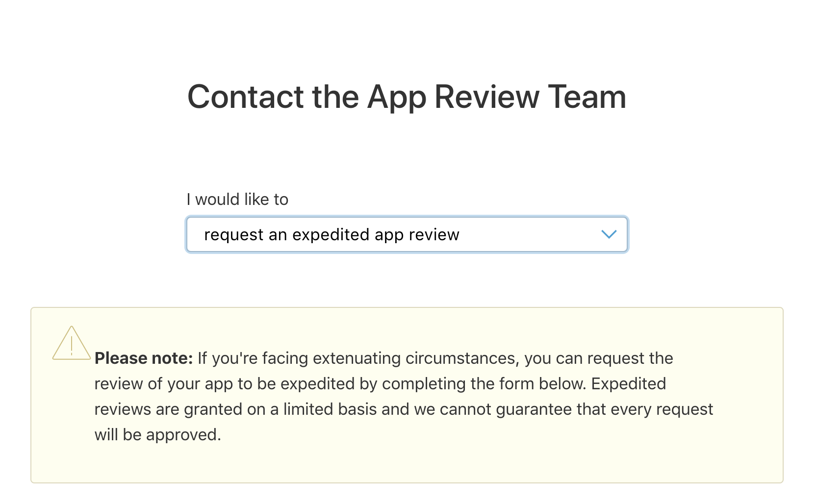Open the 'I would like to' dropdown

click(407, 234)
